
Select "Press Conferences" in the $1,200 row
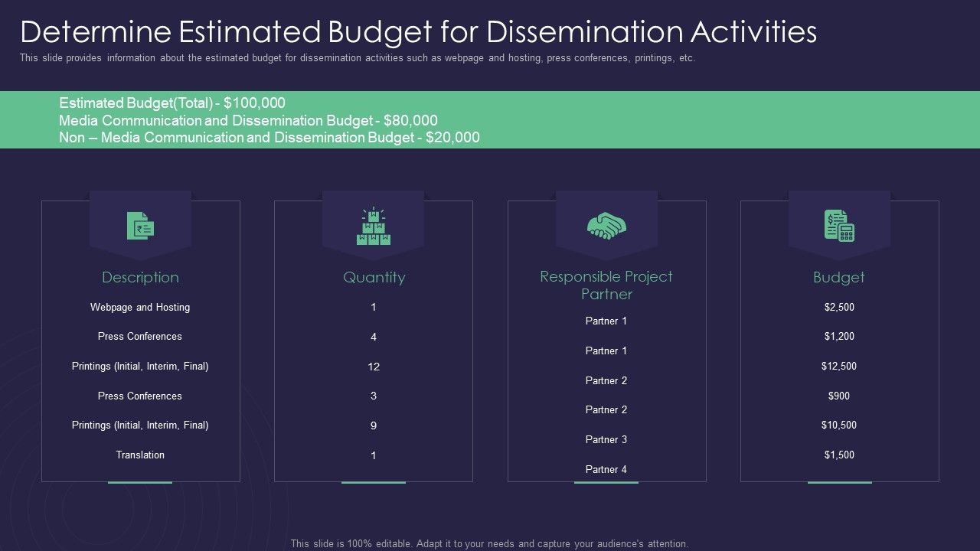[140, 336]
